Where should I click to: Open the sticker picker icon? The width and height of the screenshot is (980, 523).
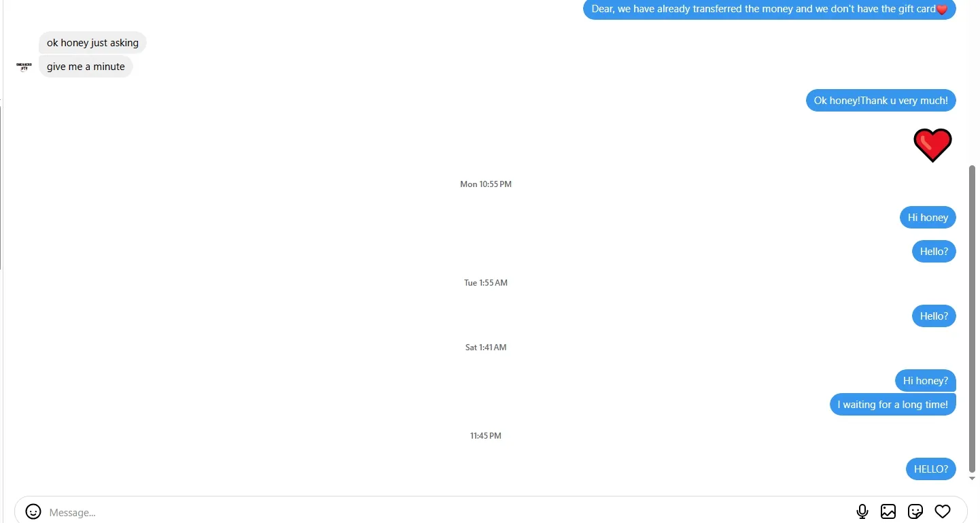point(915,511)
